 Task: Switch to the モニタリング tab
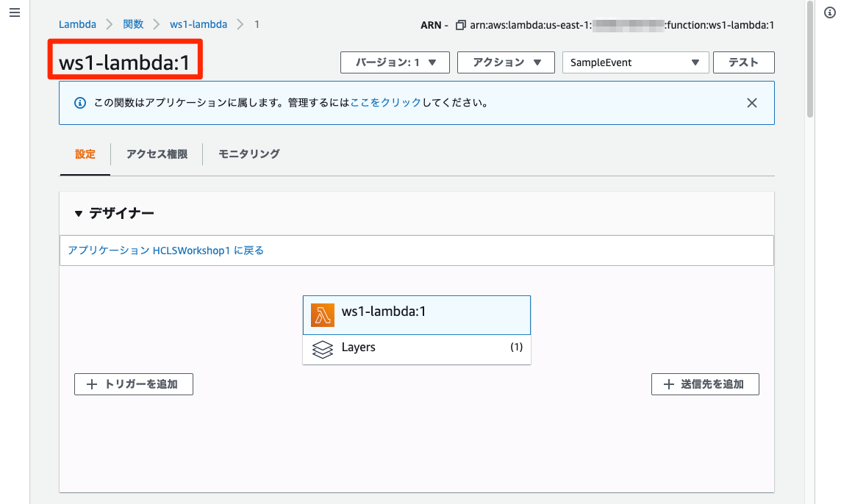pyautogui.click(x=249, y=154)
